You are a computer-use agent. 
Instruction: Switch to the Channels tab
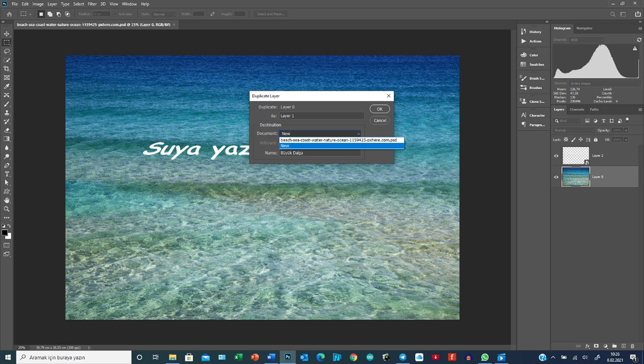(577, 110)
